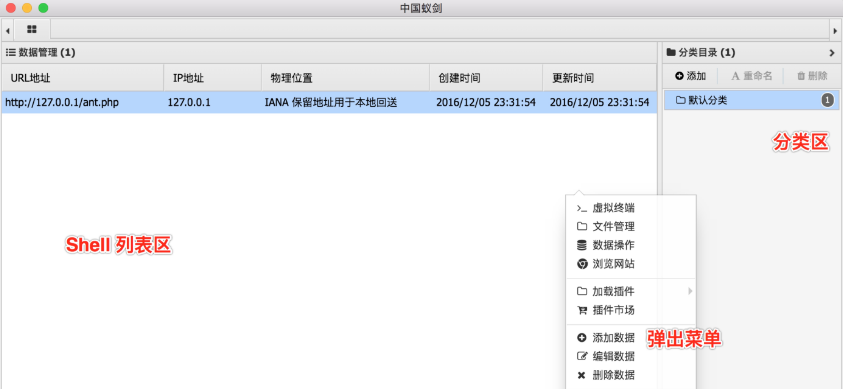Collapse the 分类目录 panel chevron
This screenshot has width=843, height=389.
832,53
